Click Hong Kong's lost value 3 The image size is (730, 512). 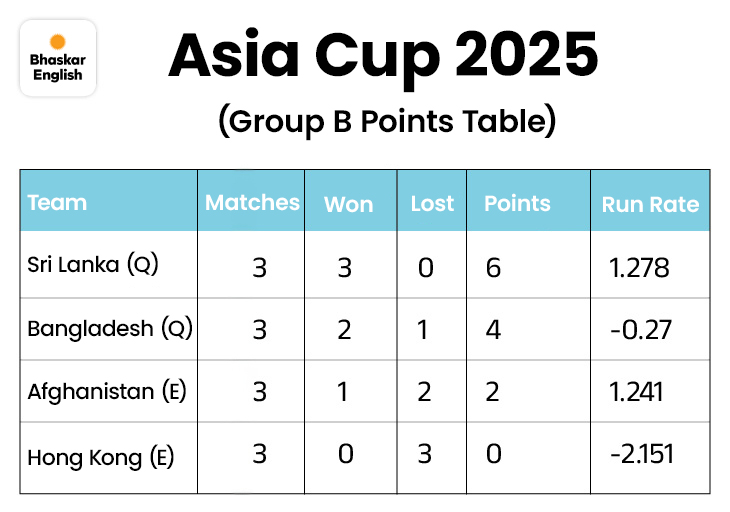[x=424, y=456]
